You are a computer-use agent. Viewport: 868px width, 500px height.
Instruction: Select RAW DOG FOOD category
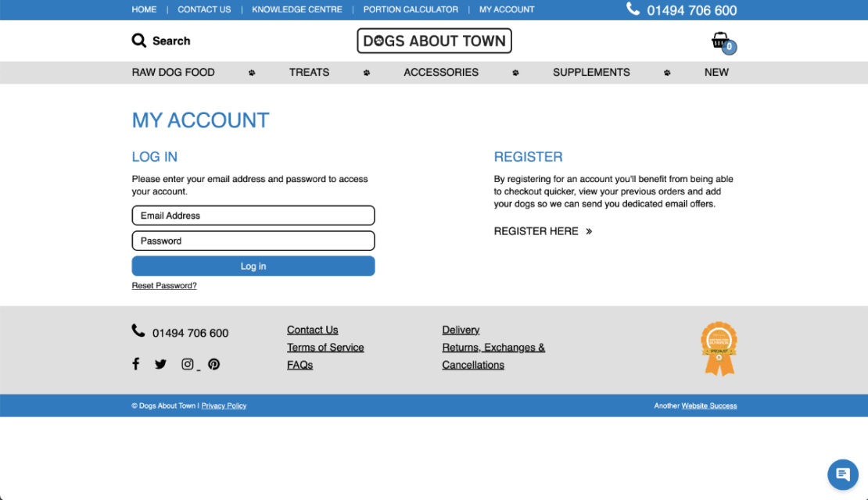[x=174, y=73]
